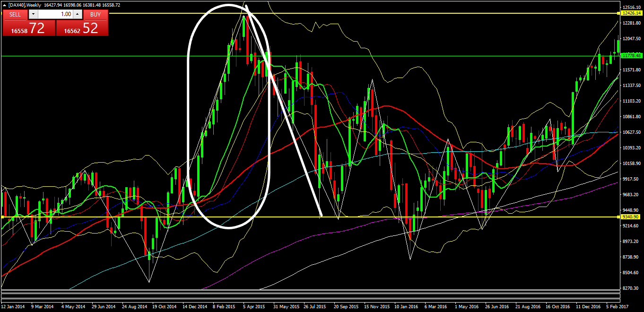Click the SELL button
Viewport: 644px width, 312px height.
[15, 15]
